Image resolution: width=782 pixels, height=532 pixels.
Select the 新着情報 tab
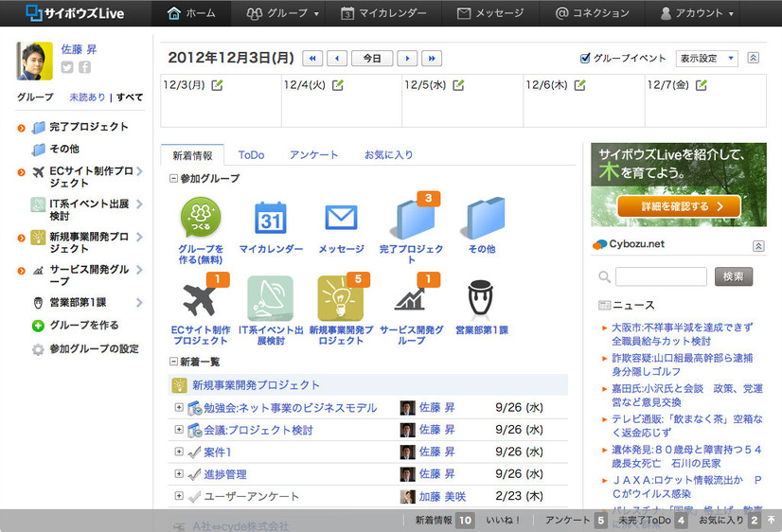192,155
